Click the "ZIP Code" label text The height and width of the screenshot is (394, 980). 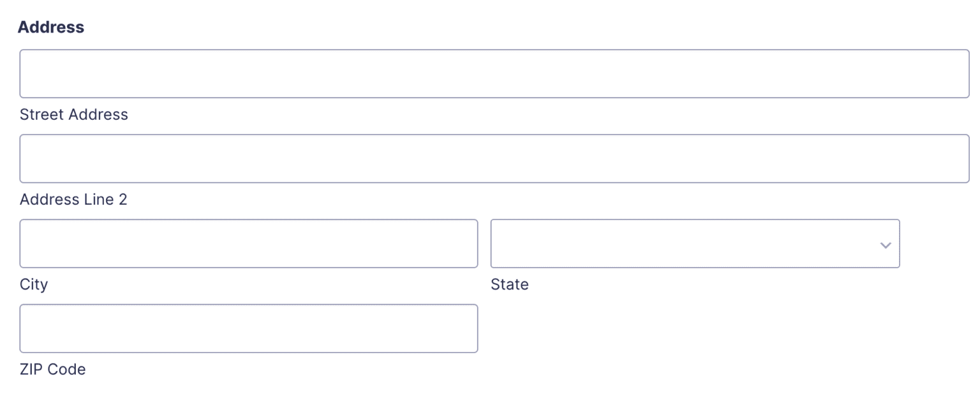tap(52, 369)
